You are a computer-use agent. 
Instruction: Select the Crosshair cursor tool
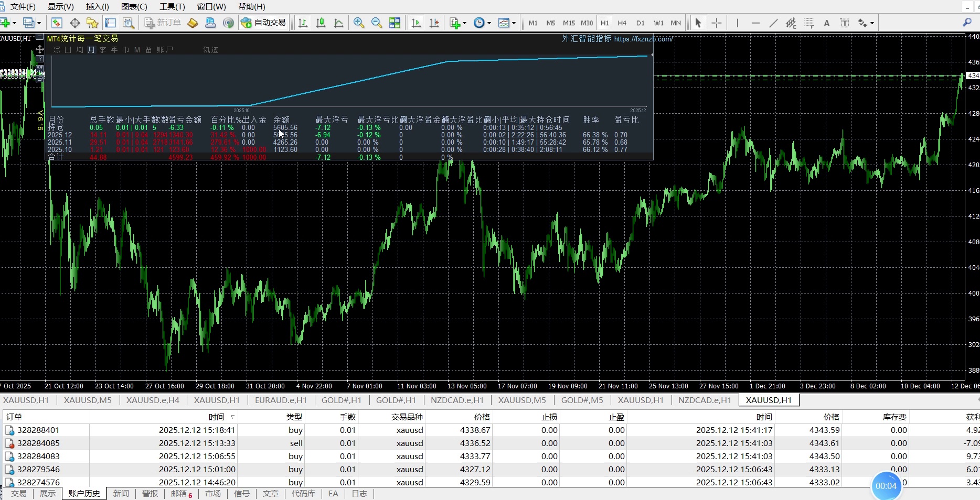tap(717, 23)
